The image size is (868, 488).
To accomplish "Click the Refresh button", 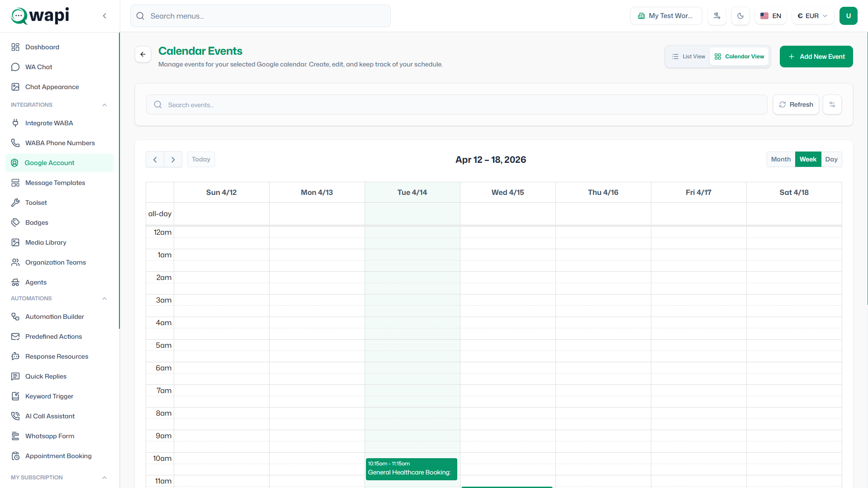I will coord(796,104).
